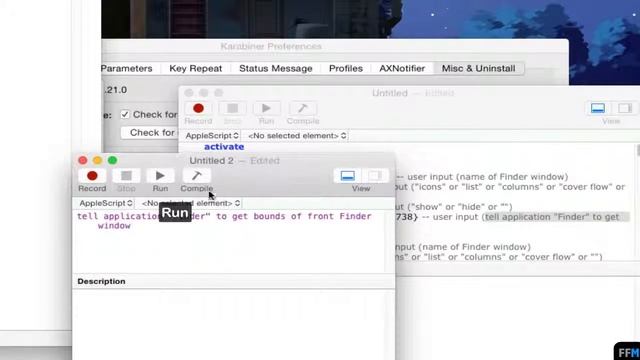Viewport: 640px width, 360px height.
Task: Click the Record button in Untitled 2
Action: pos(92,176)
